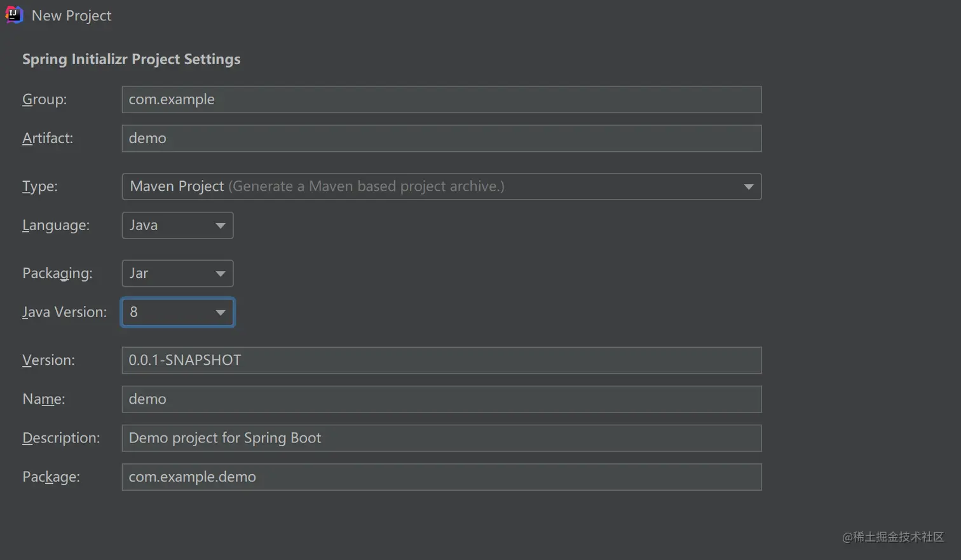Click the "Java Version:" label
The image size is (961, 560).
(64, 312)
